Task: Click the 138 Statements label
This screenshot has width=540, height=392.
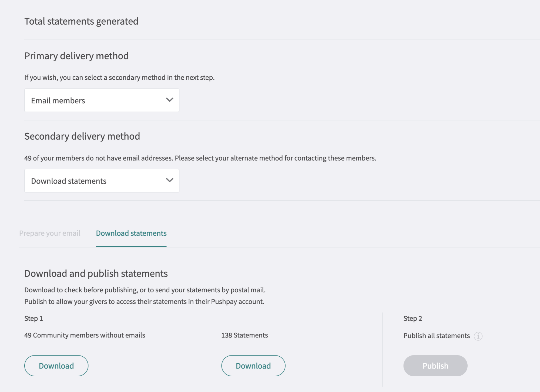Action: (x=244, y=335)
